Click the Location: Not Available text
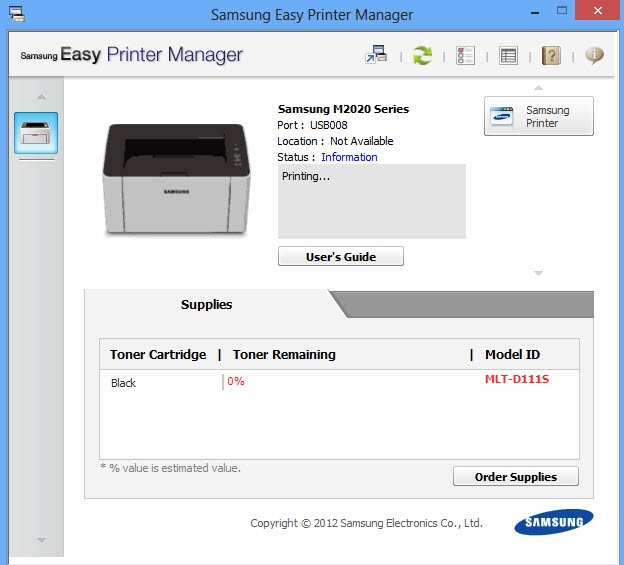624x565 pixels. [335, 141]
